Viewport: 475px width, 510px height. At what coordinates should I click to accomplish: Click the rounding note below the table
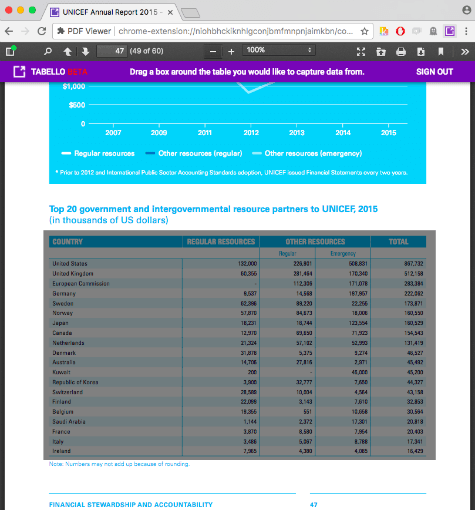click(119, 464)
